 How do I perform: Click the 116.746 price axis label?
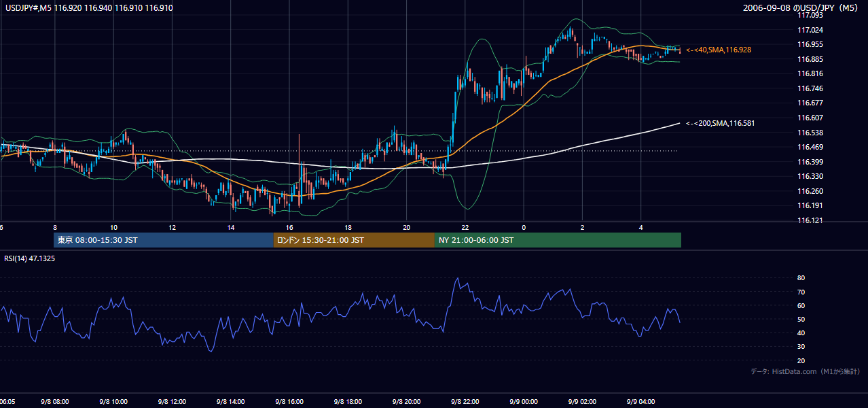pos(811,88)
